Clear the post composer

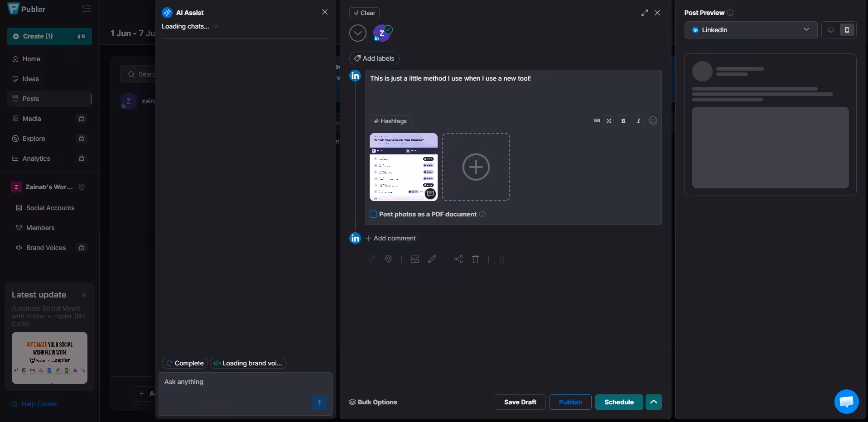(x=364, y=13)
